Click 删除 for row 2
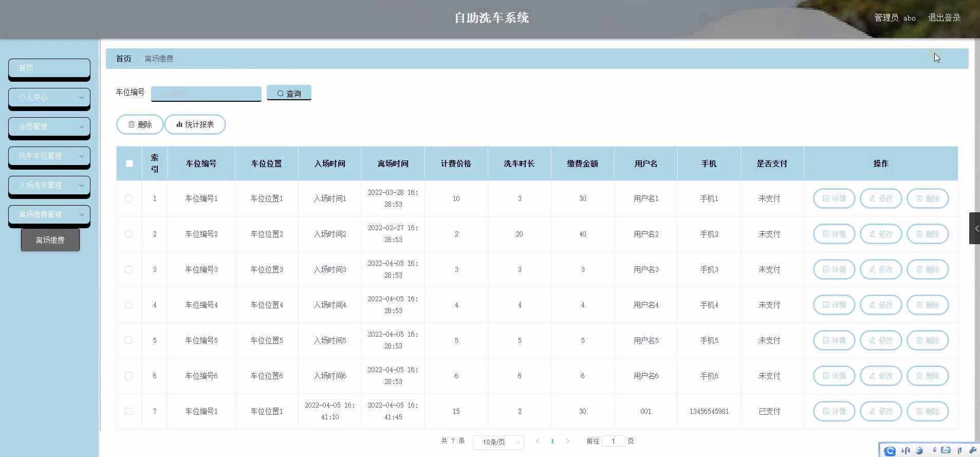Viewport: 980px width, 457px height. click(x=928, y=234)
